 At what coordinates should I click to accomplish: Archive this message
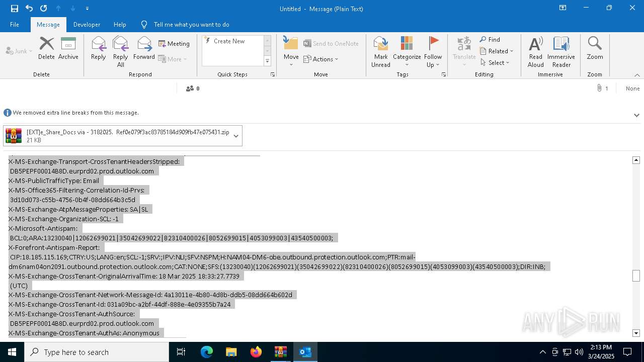[x=68, y=48]
